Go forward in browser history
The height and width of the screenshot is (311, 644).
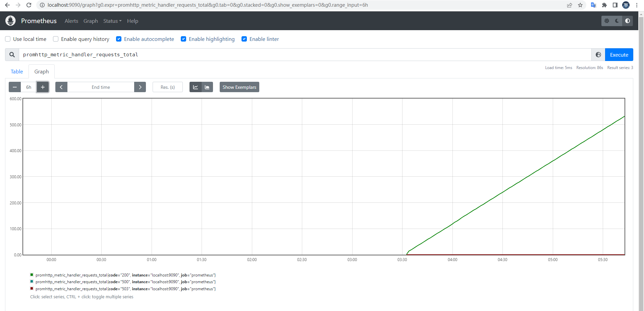pyautogui.click(x=18, y=5)
